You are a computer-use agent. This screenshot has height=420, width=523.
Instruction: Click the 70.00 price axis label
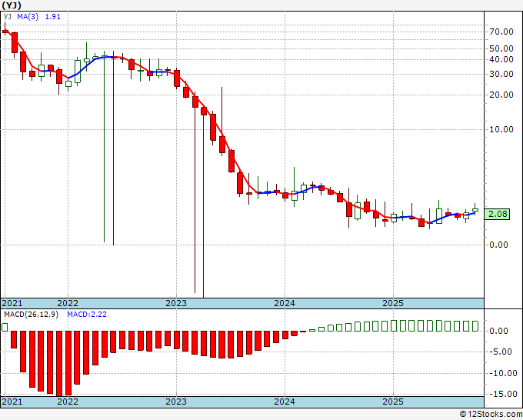[x=501, y=32]
